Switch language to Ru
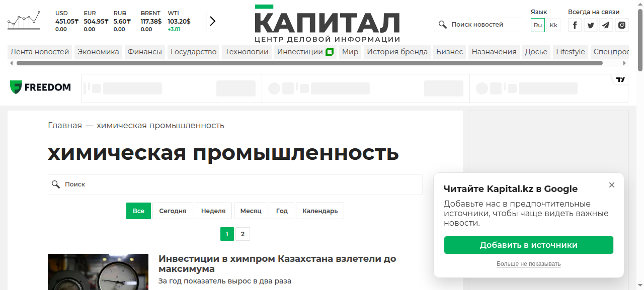The width and height of the screenshot is (644, 290). click(538, 25)
